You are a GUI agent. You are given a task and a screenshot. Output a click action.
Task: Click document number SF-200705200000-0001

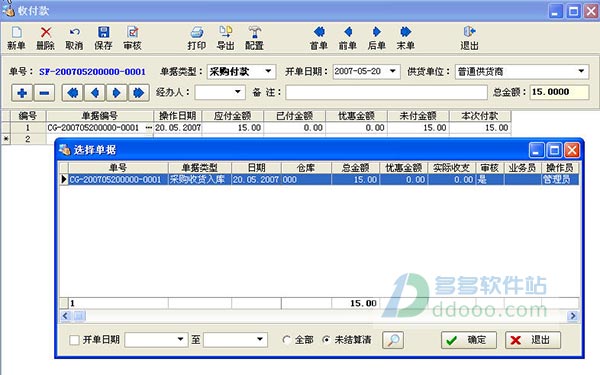coord(92,72)
